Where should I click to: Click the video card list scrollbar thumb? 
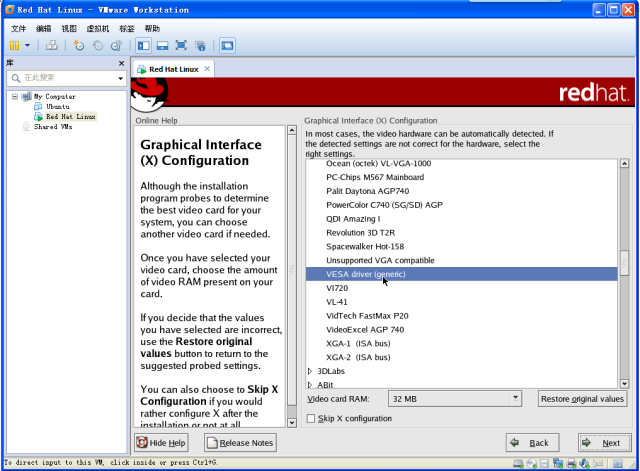[624, 263]
